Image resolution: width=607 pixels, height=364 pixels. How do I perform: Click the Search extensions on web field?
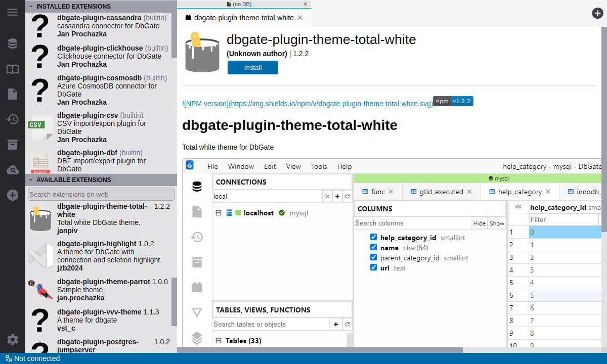click(101, 194)
